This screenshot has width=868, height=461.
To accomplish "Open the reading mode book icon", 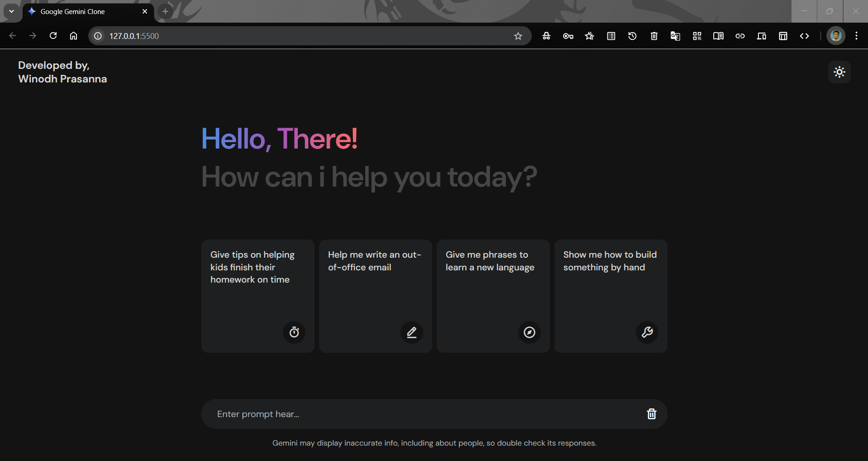I will [x=718, y=36].
